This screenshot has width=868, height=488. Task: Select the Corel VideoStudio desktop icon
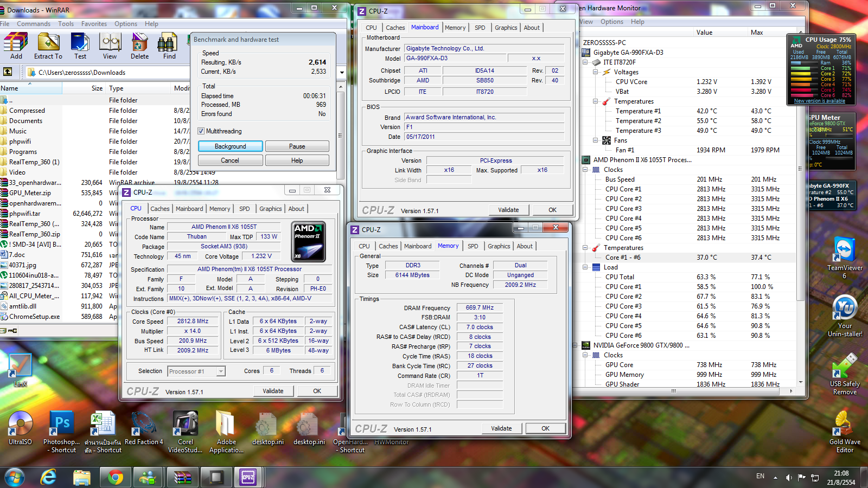pyautogui.click(x=186, y=432)
